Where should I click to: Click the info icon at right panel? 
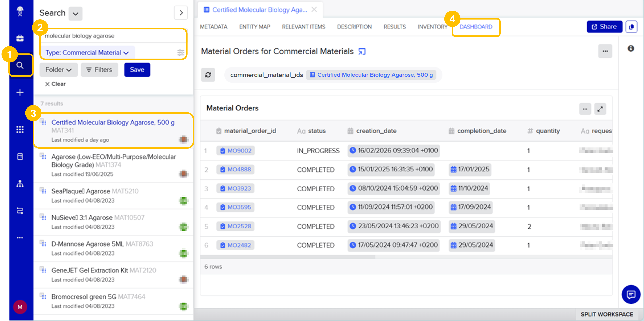tap(630, 48)
